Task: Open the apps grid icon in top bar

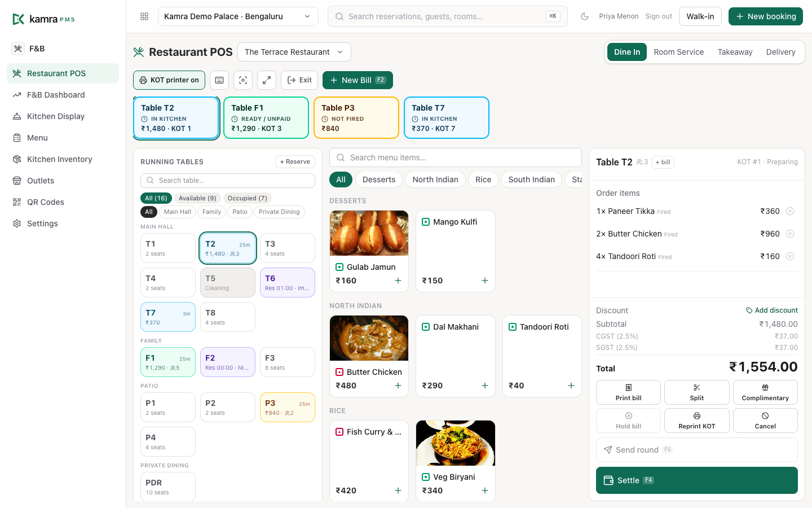Action: [144, 16]
